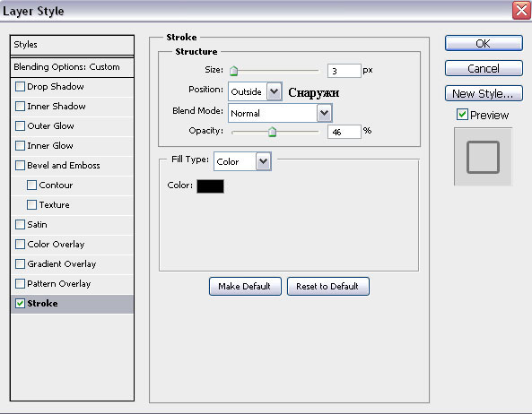Image resolution: width=532 pixels, height=414 pixels.
Task: Click the Make Default button
Action: tap(245, 286)
